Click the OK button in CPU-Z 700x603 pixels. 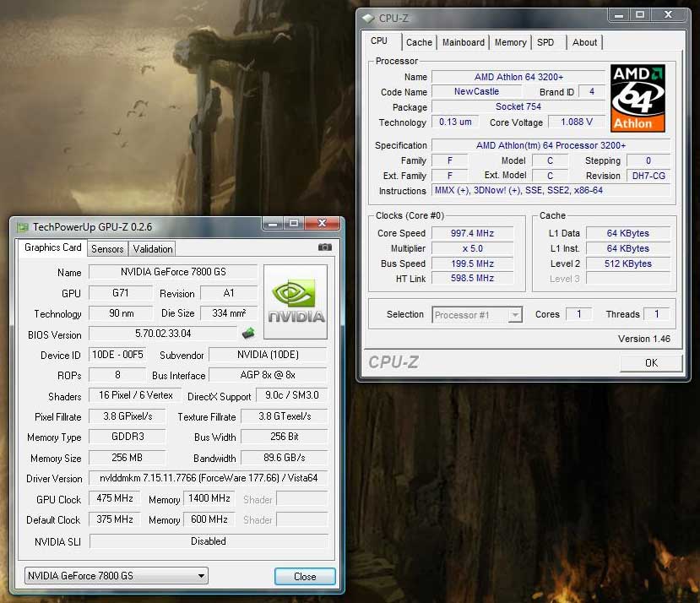click(x=651, y=363)
